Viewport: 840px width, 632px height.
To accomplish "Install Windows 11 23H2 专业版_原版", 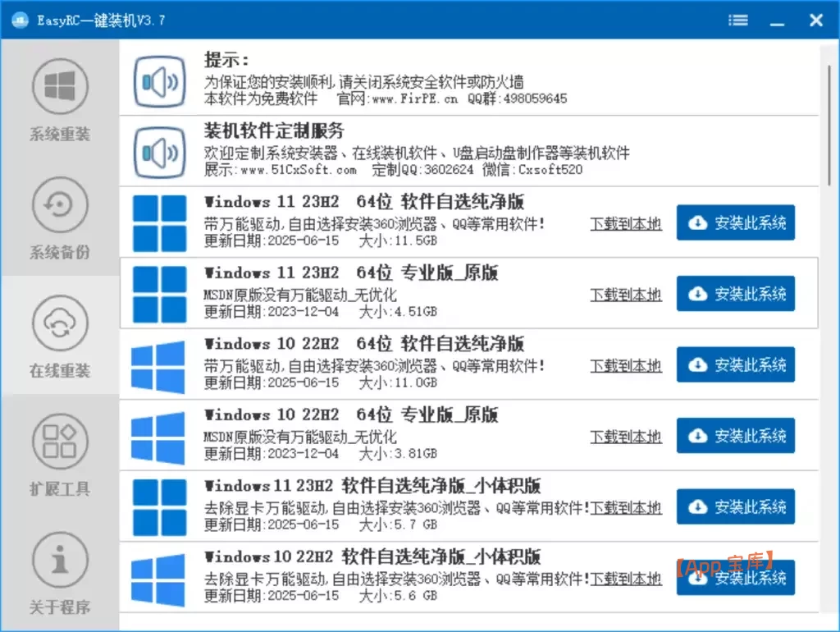I will click(735, 293).
